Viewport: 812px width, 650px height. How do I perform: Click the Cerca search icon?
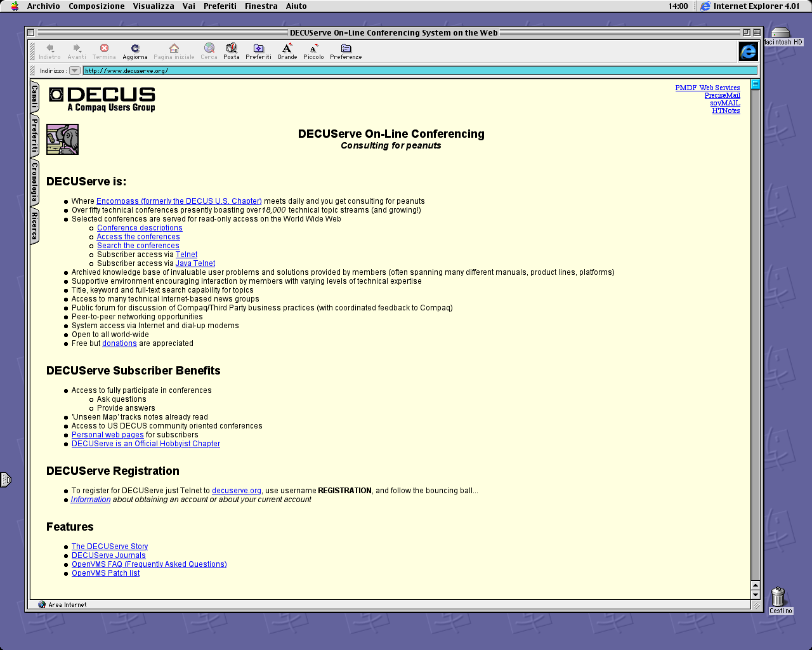(209, 48)
